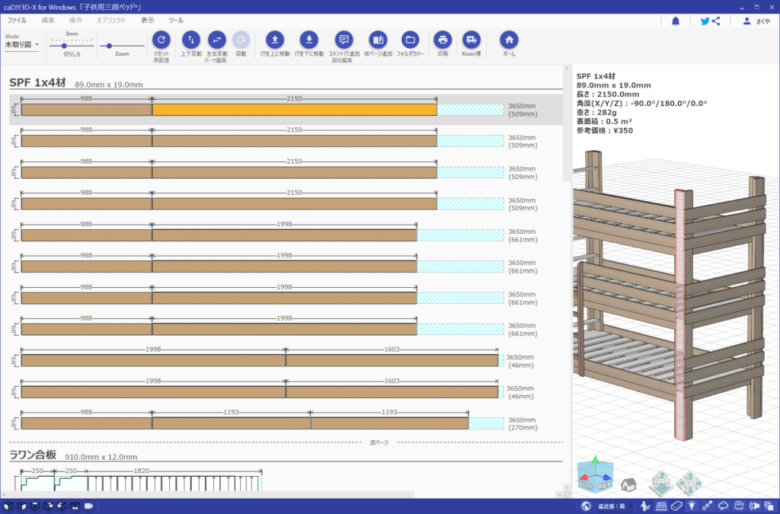The image size is (780, 514).
Task: Click the 参考価格：¥350 text
Action: coord(605,130)
